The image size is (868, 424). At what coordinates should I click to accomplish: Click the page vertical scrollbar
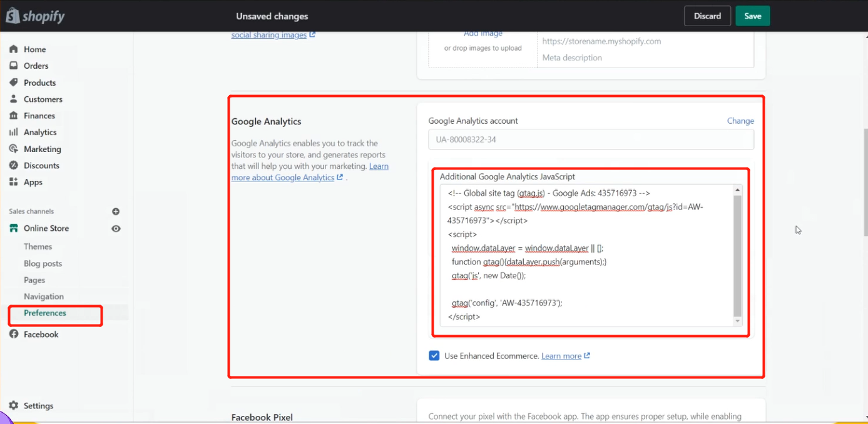(x=865, y=181)
